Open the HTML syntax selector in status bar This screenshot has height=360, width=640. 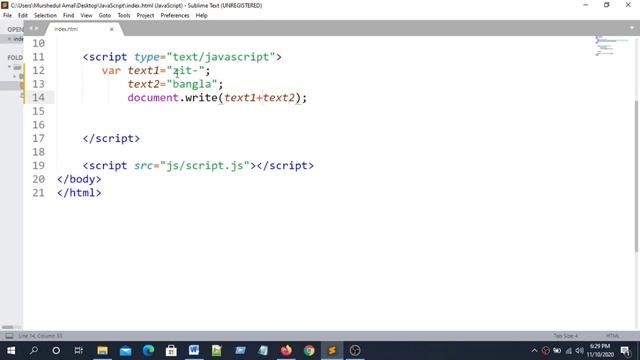[612, 336]
